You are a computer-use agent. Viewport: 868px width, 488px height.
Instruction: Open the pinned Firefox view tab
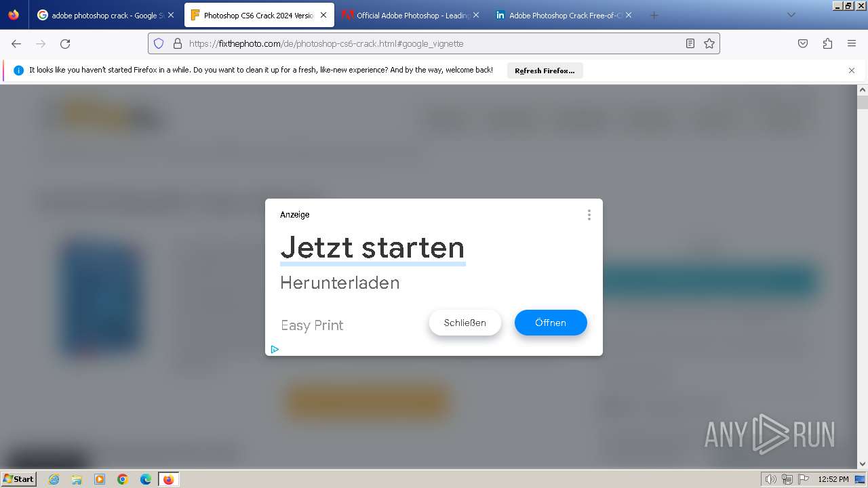(14, 15)
